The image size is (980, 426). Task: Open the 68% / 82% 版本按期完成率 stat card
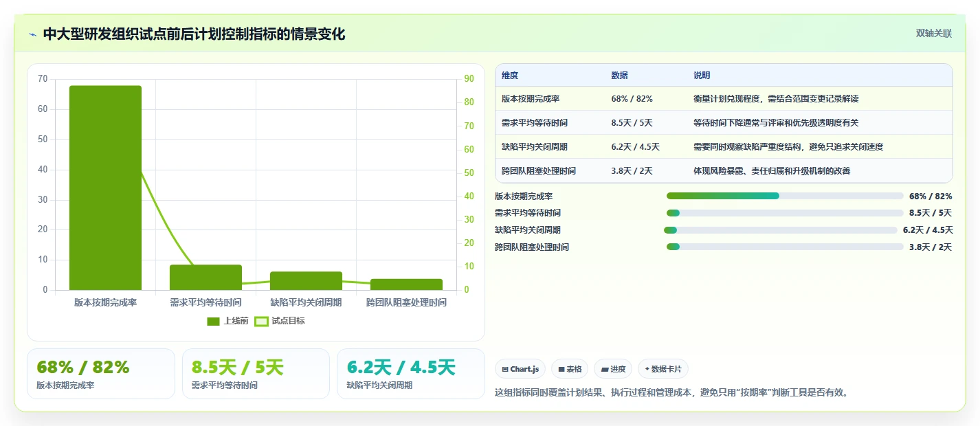pos(101,374)
